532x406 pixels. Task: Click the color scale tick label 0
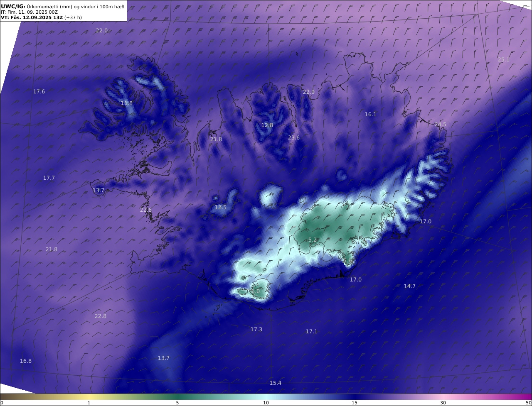coord(2,403)
